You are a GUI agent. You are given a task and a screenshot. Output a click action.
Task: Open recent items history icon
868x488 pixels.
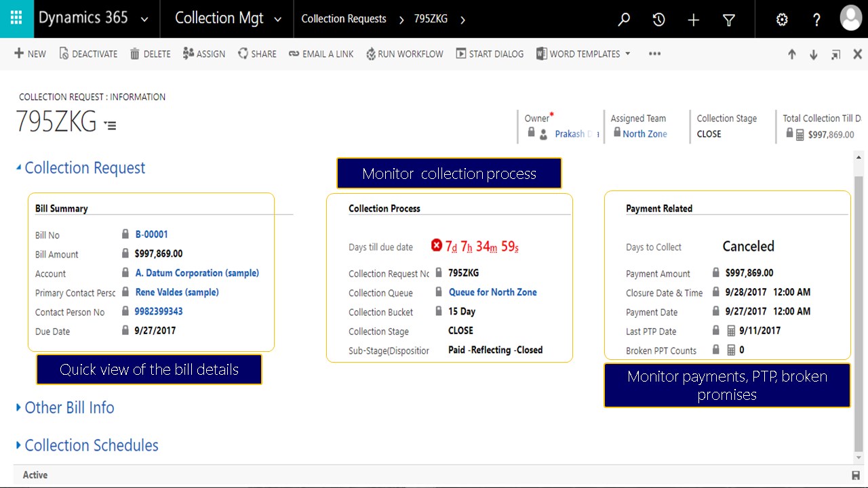(x=658, y=20)
